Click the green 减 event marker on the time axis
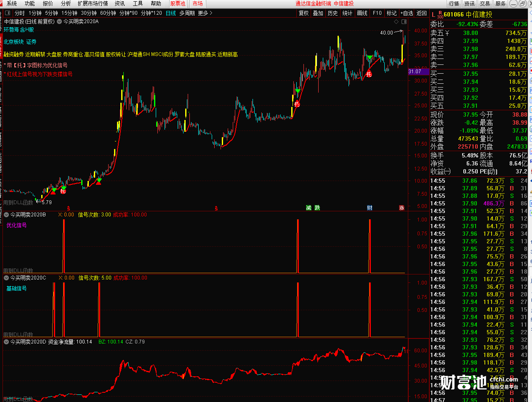532x402 pixels. click(x=309, y=208)
